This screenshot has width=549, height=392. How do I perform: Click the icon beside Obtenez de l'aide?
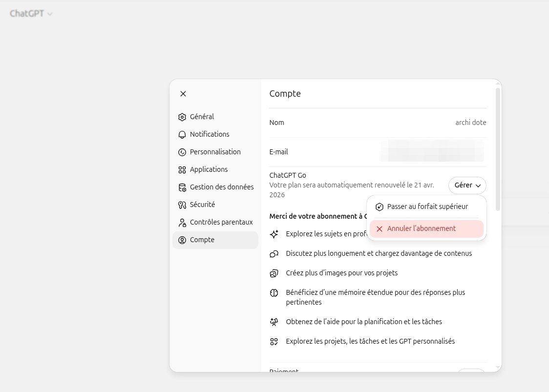pyautogui.click(x=274, y=322)
